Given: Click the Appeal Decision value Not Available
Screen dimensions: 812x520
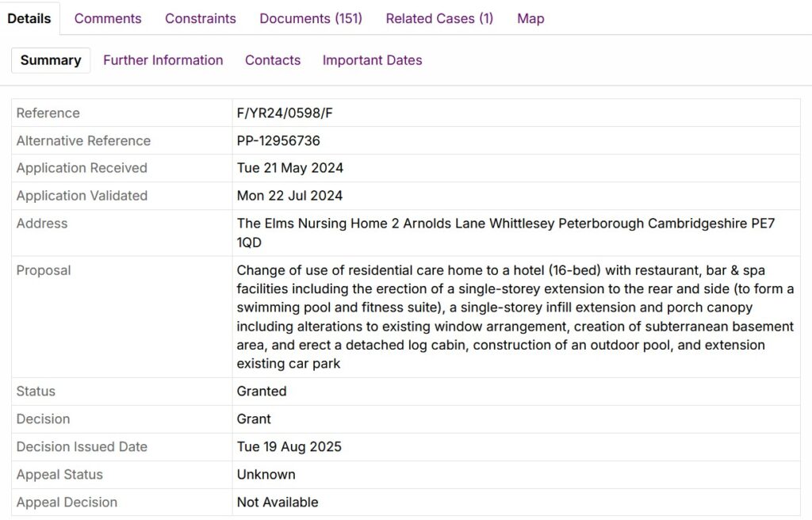Looking at the screenshot, I should [x=278, y=503].
